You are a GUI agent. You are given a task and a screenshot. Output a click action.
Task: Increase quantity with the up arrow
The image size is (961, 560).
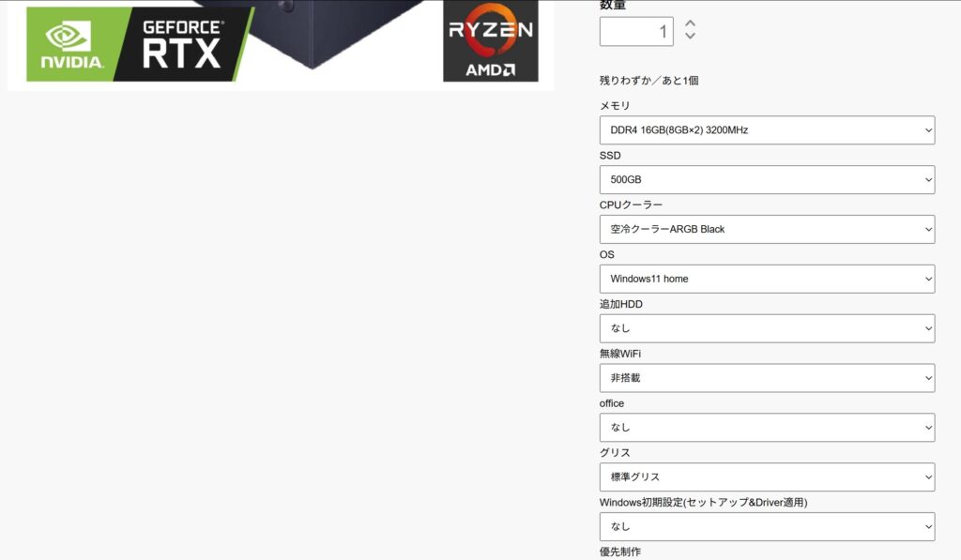(690, 23)
